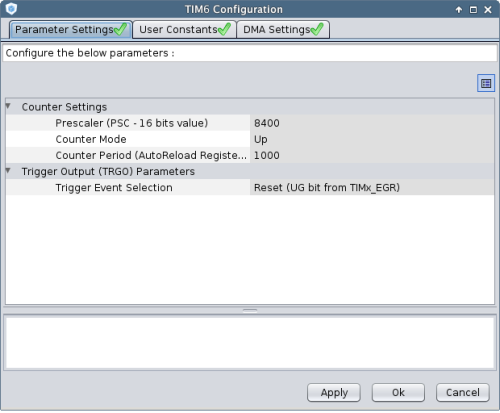Click the shield app icon in title bar
This screenshot has width=500, height=413.
coord(11,9)
